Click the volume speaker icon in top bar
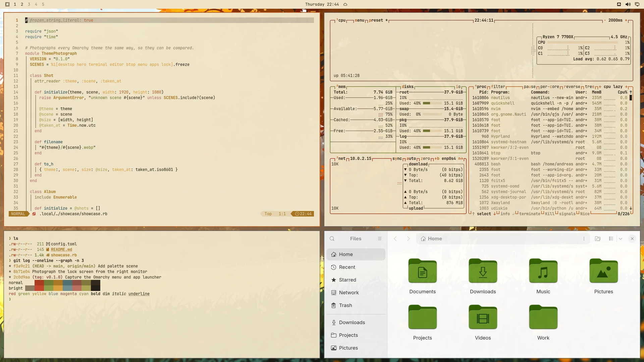 628,4
